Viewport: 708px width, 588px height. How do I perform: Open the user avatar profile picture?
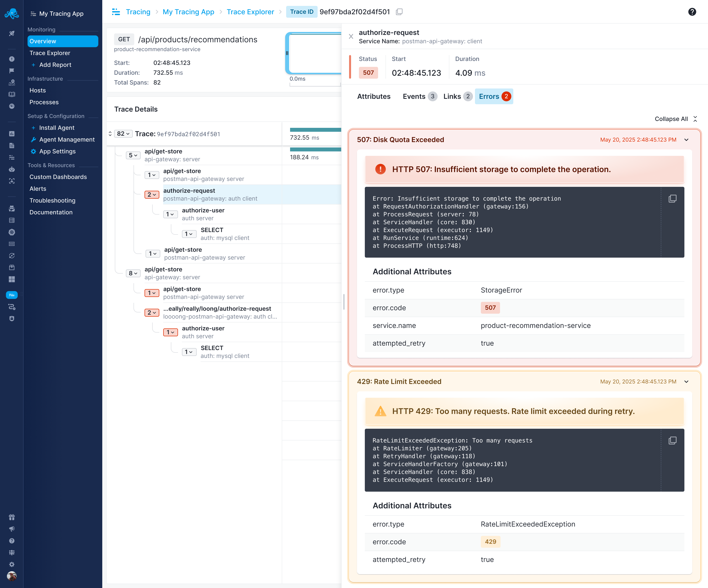coord(12,576)
